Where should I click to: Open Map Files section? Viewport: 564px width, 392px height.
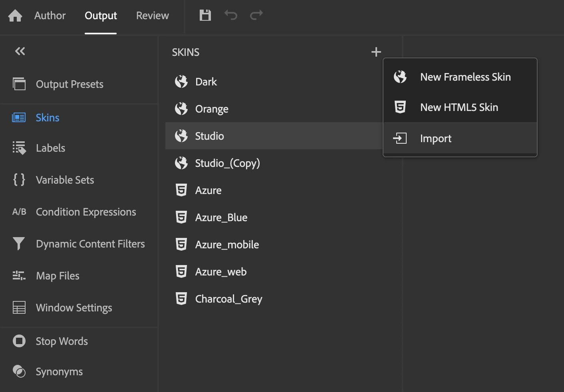pyautogui.click(x=58, y=276)
